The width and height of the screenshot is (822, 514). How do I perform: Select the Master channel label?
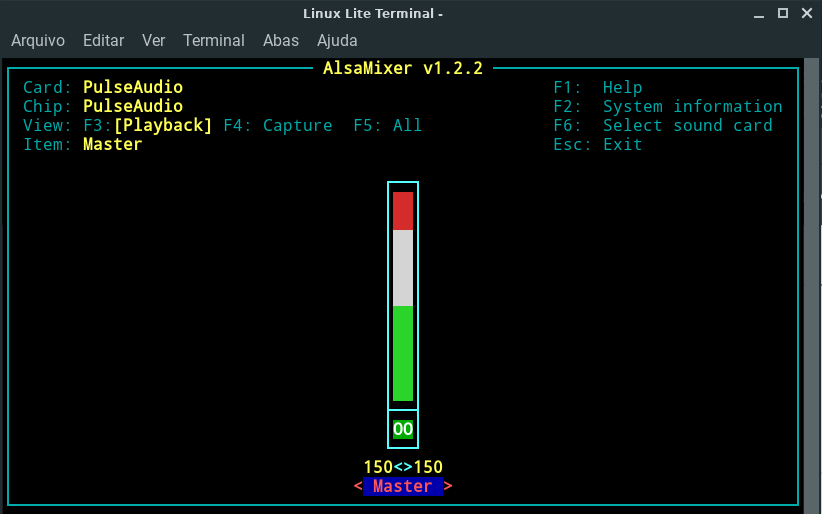[403, 486]
